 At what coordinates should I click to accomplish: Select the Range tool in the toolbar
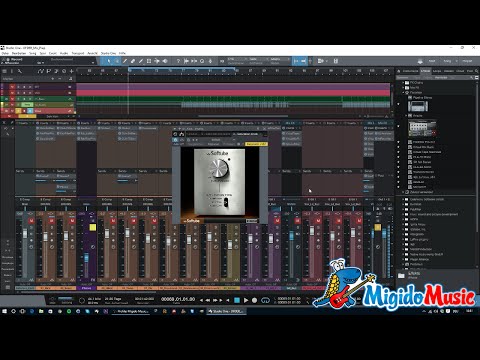[117, 61]
